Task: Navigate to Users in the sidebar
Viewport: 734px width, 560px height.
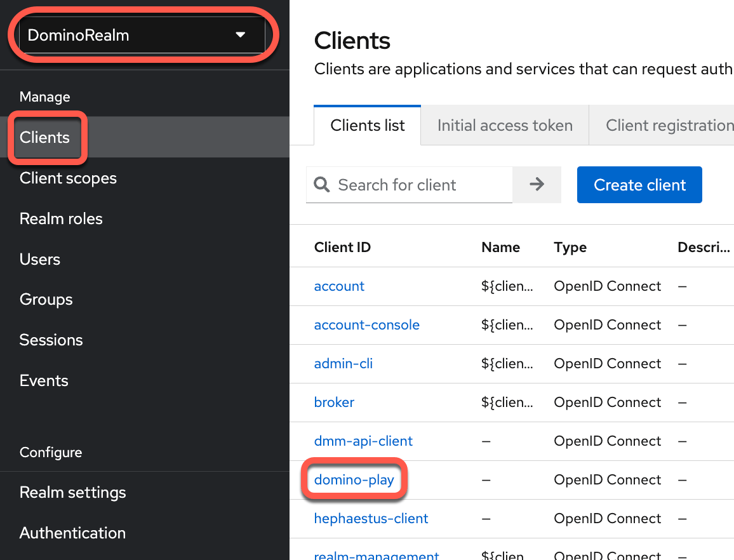Action: pyautogui.click(x=40, y=260)
